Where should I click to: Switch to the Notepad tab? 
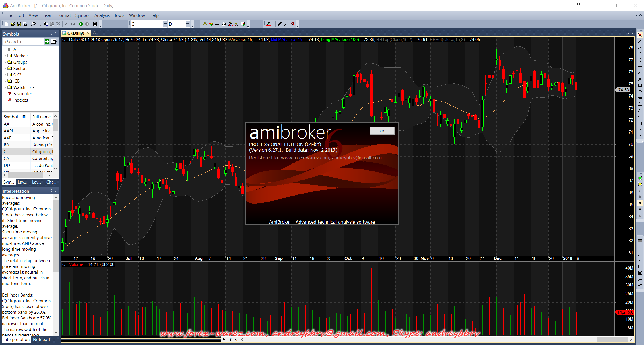click(x=41, y=340)
